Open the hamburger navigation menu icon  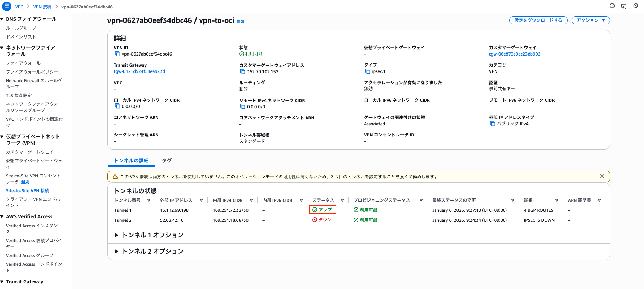(x=7, y=6)
